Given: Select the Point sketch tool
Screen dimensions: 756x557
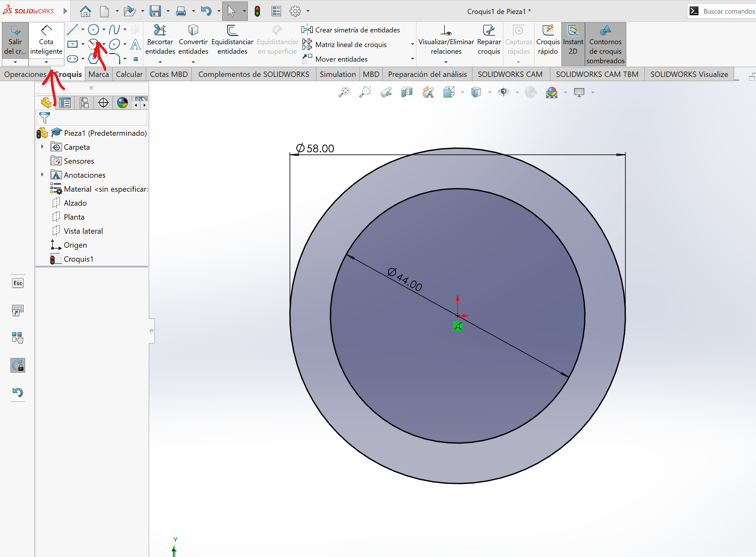Looking at the screenshot, I should [x=135, y=59].
